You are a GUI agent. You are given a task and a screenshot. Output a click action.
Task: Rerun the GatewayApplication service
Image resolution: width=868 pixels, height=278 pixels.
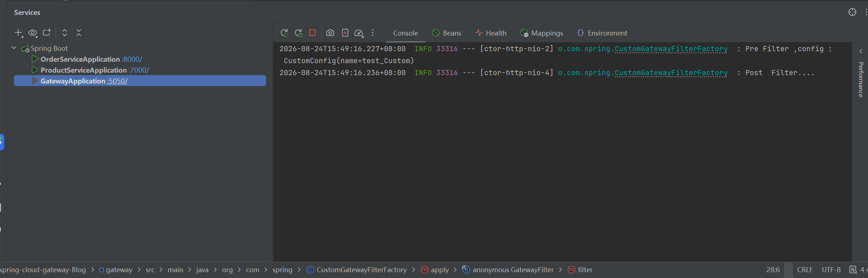point(284,33)
